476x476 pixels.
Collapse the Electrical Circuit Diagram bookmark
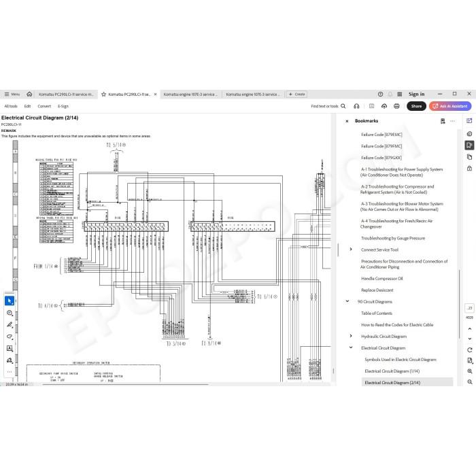point(351,347)
